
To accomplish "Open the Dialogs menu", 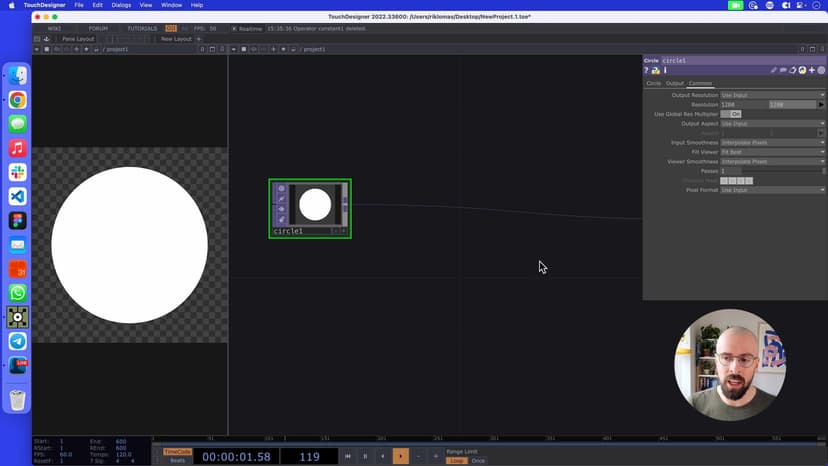I will click(121, 5).
